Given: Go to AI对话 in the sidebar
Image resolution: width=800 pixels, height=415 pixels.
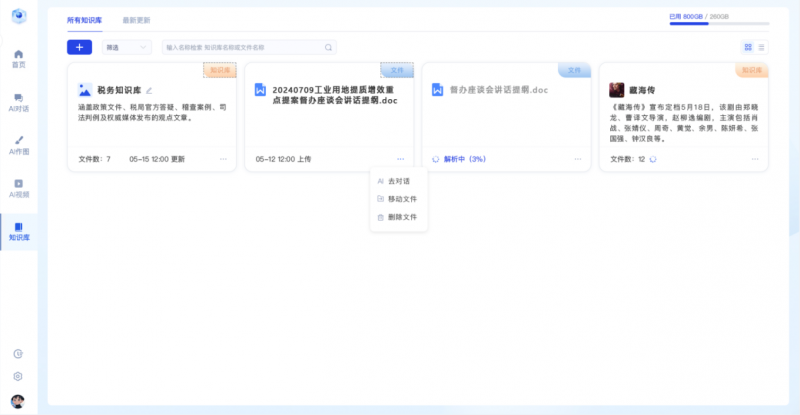Looking at the screenshot, I should click(18, 101).
